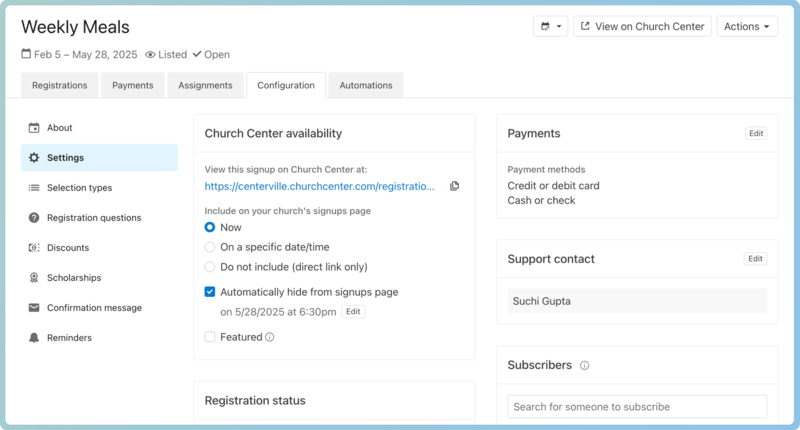
Task: Select 'Do not include (direct link only)'
Action: pos(210,267)
